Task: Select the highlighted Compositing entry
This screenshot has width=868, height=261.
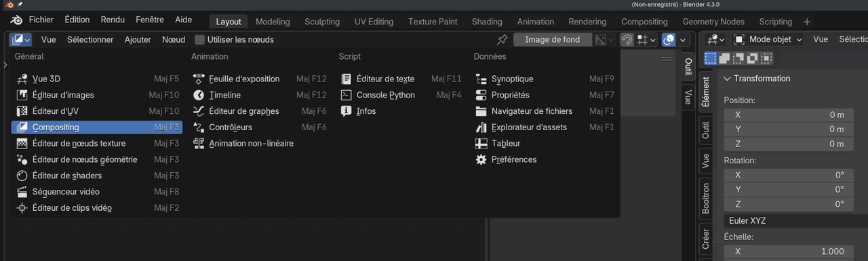Action: pyautogui.click(x=97, y=127)
